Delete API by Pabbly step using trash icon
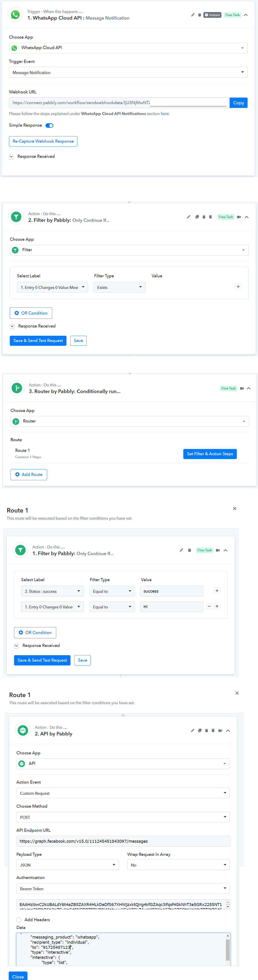This screenshot has height=980, width=258. (x=213, y=731)
